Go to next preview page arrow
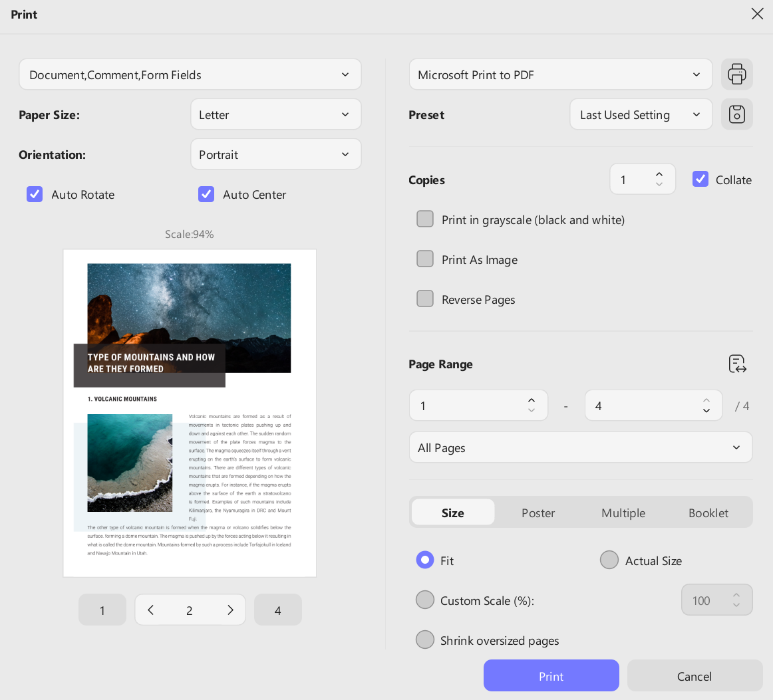The height and width of the screenshot is (700, 773). click(230, 610)
